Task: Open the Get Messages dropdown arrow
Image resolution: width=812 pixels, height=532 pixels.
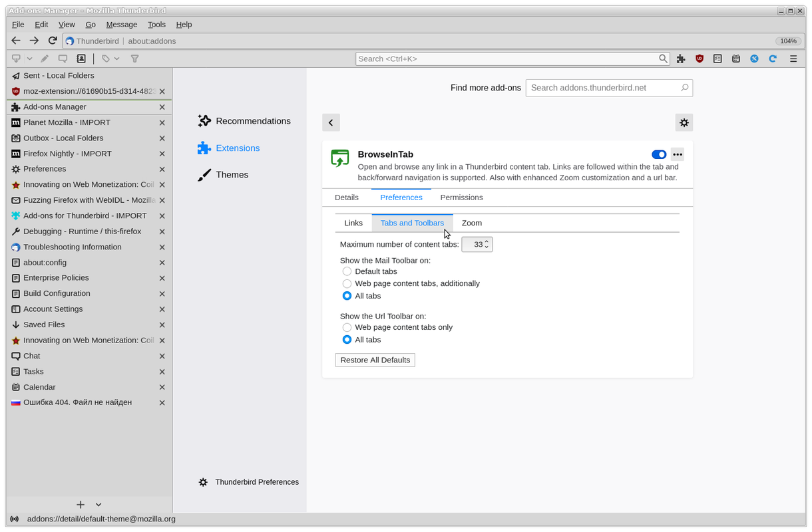Action: click(29, 59)
